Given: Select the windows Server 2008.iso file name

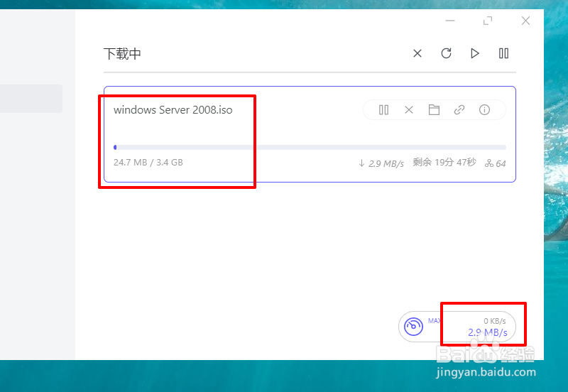Looking at the screenshot, I should coord(173,110).
